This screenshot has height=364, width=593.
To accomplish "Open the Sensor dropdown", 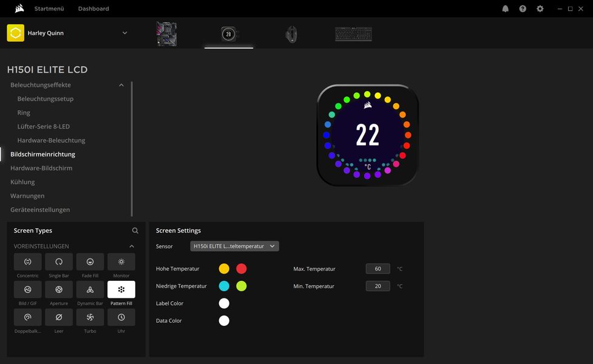I will tap(234, 246).
